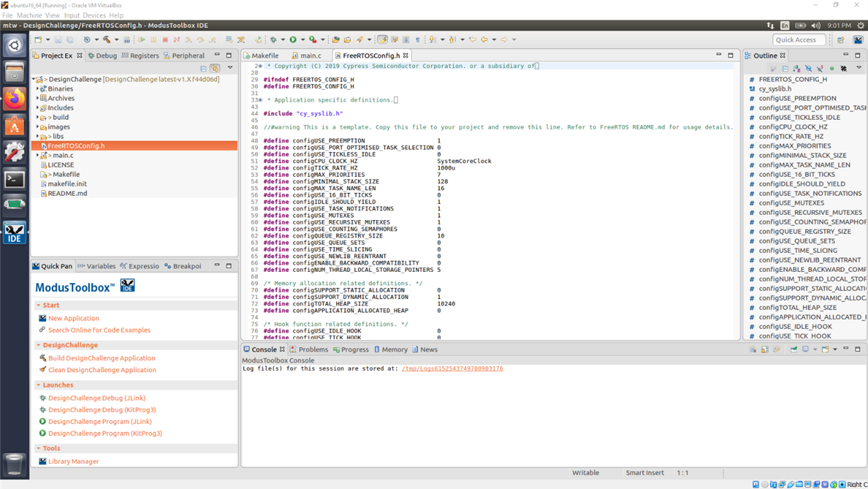868x489 pixels.
Task: Open the Problems tab
Action: (308, 349)
